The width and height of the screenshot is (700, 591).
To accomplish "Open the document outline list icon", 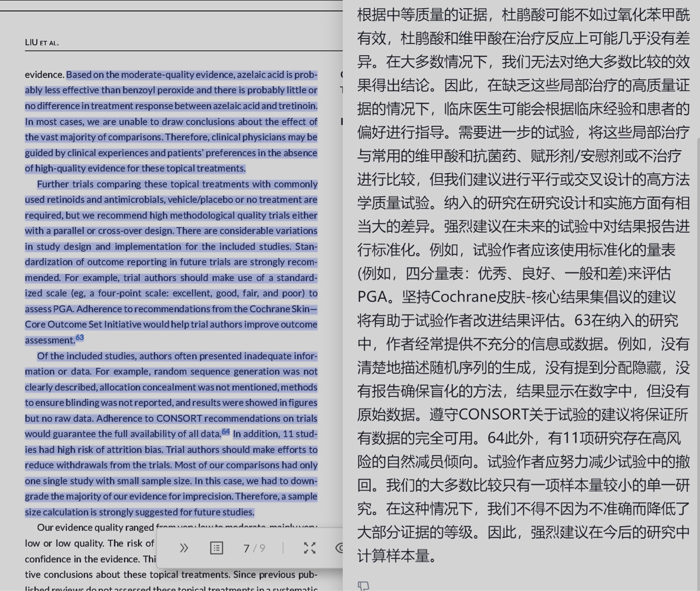I will tap(216, 548).
